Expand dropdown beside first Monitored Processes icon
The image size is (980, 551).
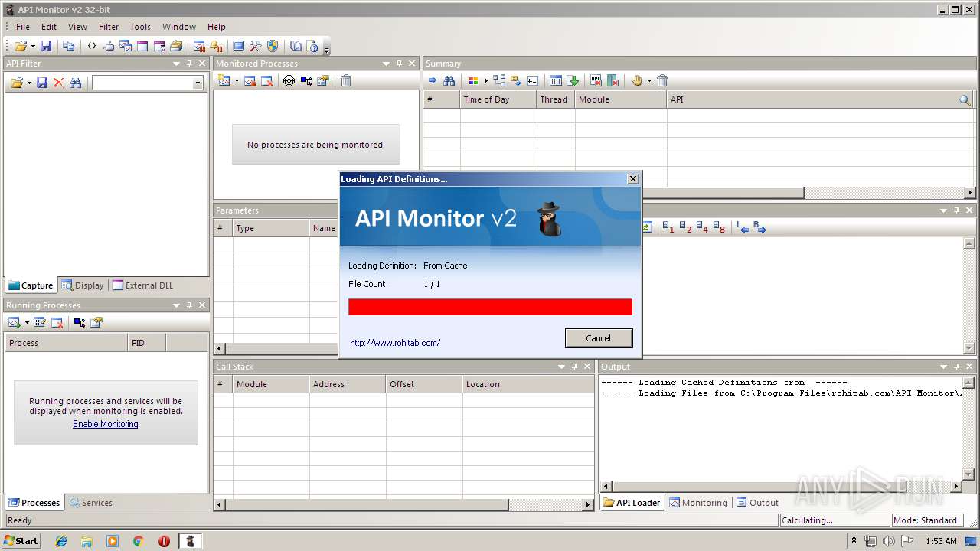coord(237,80)
